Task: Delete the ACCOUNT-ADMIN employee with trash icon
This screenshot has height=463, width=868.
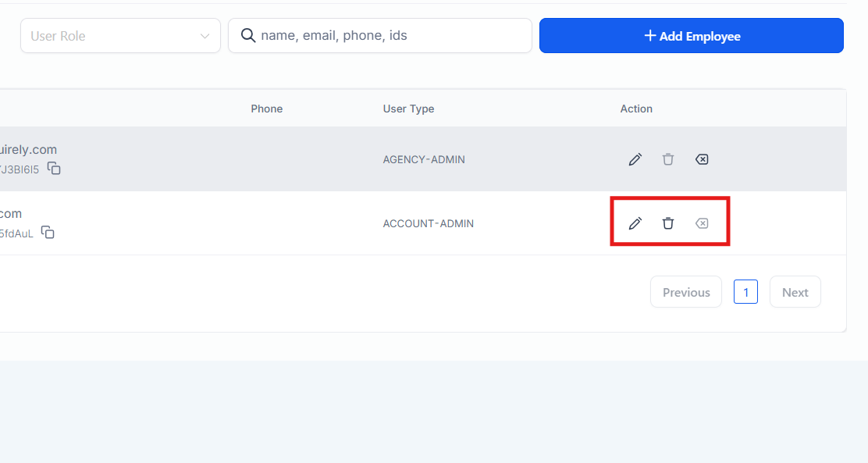Action: pos(668,223)
